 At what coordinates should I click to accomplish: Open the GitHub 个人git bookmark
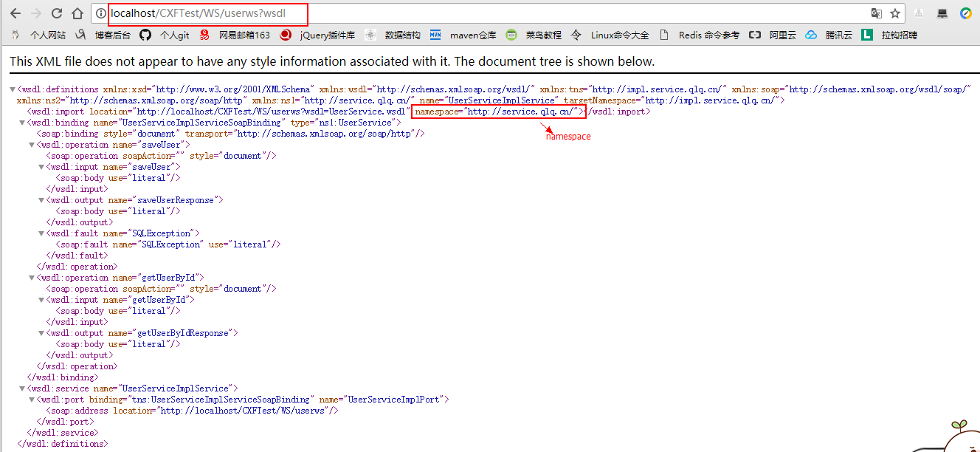click(x=165, y=35)
